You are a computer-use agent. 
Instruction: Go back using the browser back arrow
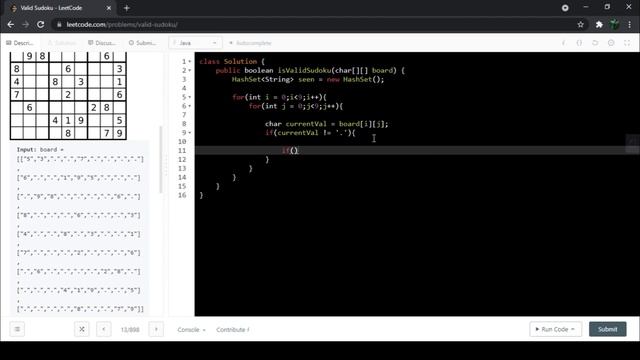click(11, 24)
